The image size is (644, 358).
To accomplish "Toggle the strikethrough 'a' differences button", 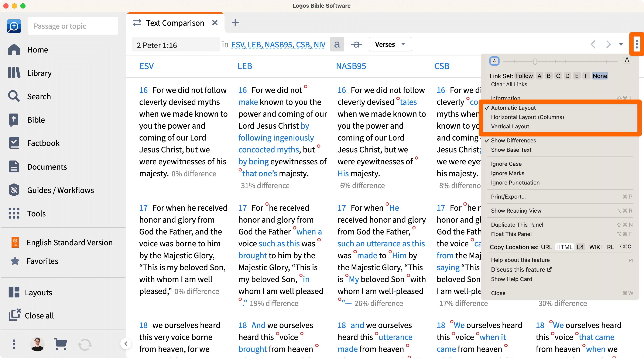I will click(x=356, y=44).
